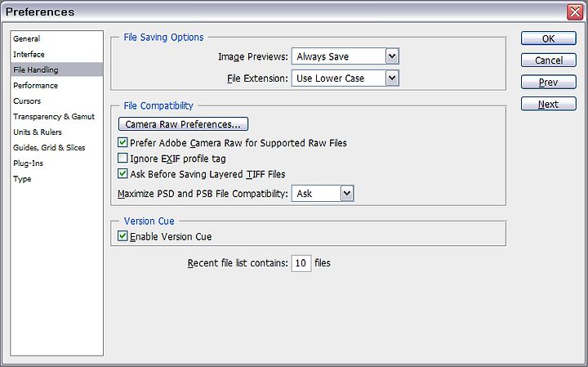Click the Use Lower Case value
Screen dimensions: 588x367
330,78
